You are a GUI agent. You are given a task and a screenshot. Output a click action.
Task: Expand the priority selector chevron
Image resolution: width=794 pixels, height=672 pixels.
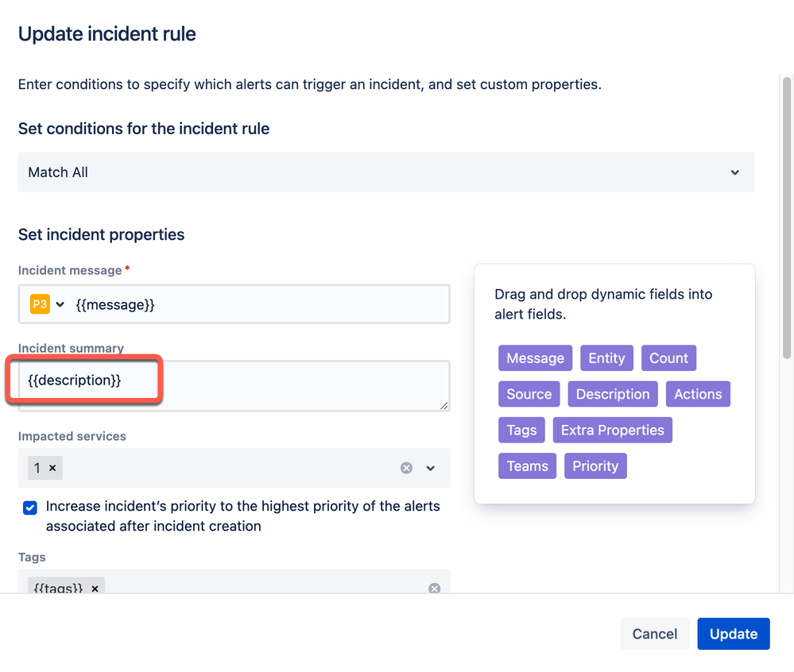point(60,304)
